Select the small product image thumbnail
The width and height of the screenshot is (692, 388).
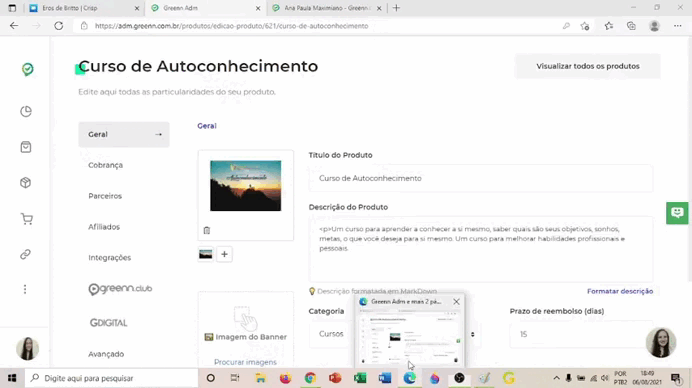[x=206, y=254]
